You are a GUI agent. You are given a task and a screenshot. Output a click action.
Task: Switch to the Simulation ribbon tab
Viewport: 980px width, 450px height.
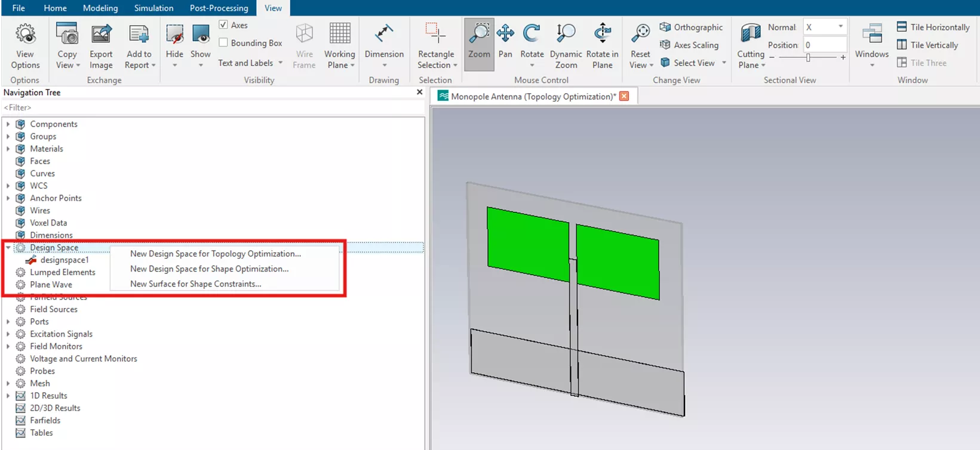(153, 8)
